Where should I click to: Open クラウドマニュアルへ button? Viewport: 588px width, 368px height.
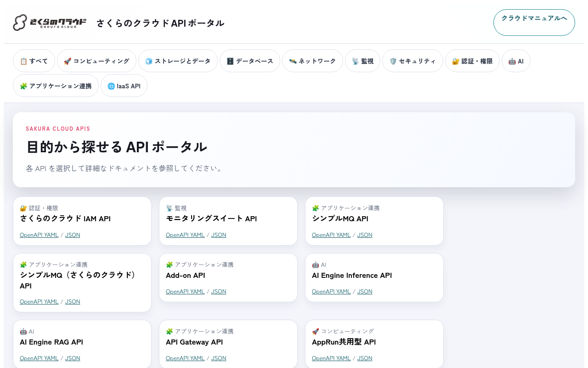click(x=534, y=23)
